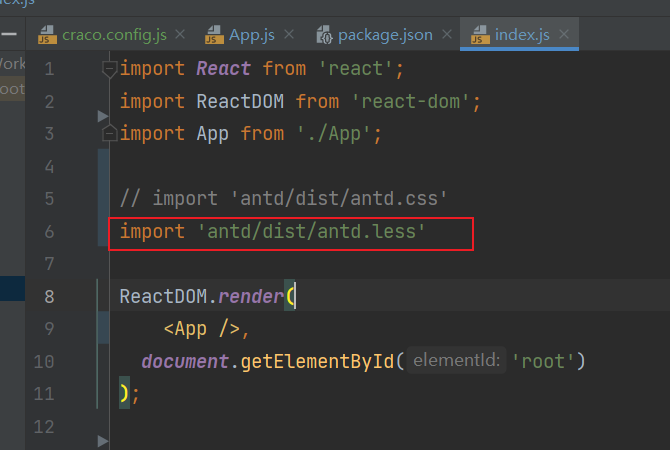Image resolution: width=670 pixels, height=450 pixels.
Task: Click getElementById on line 10
Action: coord(317,362)
